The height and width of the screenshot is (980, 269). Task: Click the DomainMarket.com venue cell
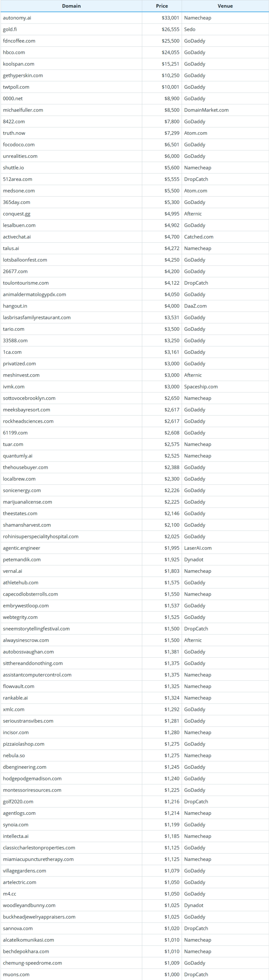pyautogui.click(x=206, y=110)
